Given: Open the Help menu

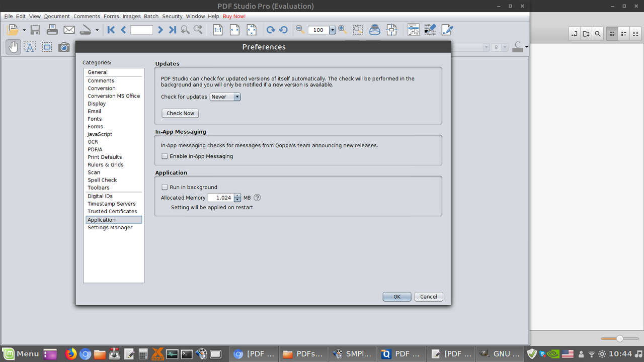Looking at the screenshot, I should [214, 16].
